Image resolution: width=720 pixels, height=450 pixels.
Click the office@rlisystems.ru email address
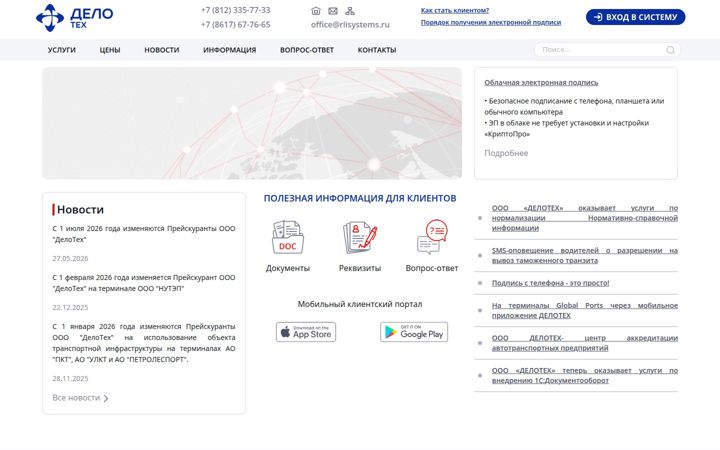point(350,25)
